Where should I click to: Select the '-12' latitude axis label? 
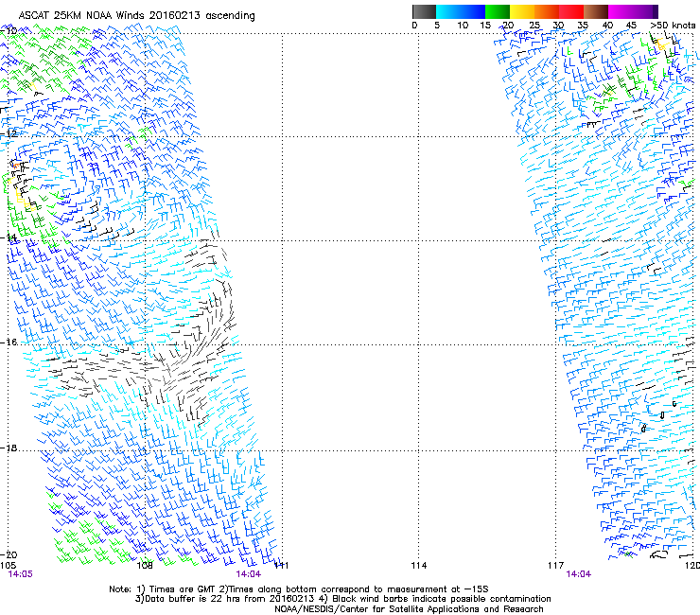(x=9, y=133)
